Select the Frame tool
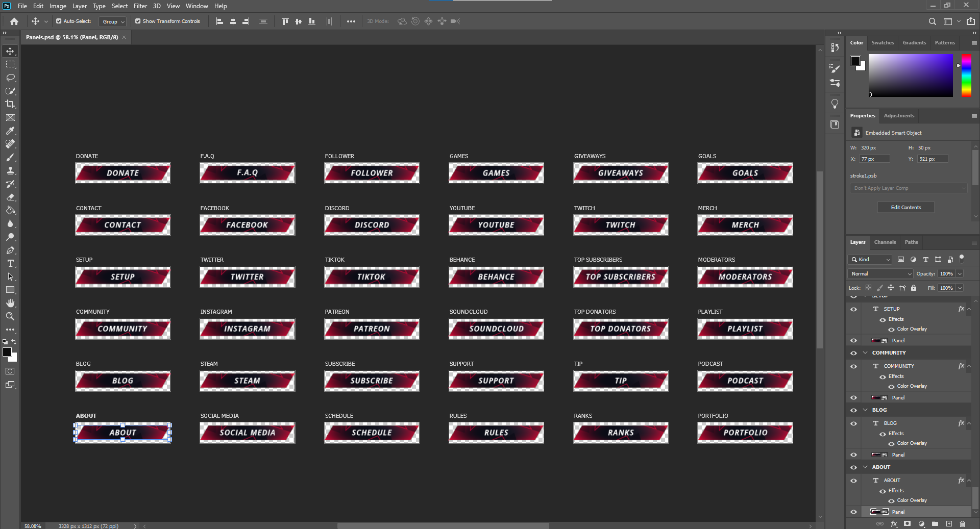Screen dimensions: 980x529 click(10, 117)
